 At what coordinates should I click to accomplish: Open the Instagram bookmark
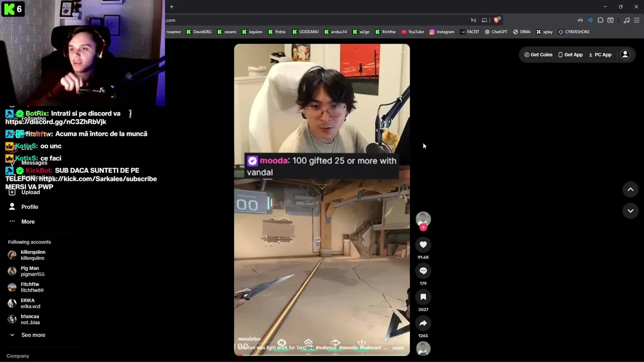click(x=442, y=32)
